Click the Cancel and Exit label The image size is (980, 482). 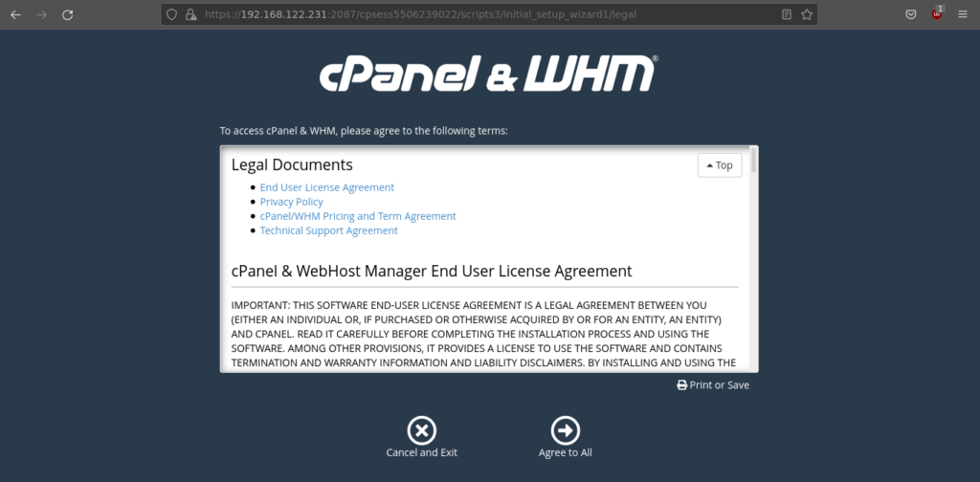[422, 452]
